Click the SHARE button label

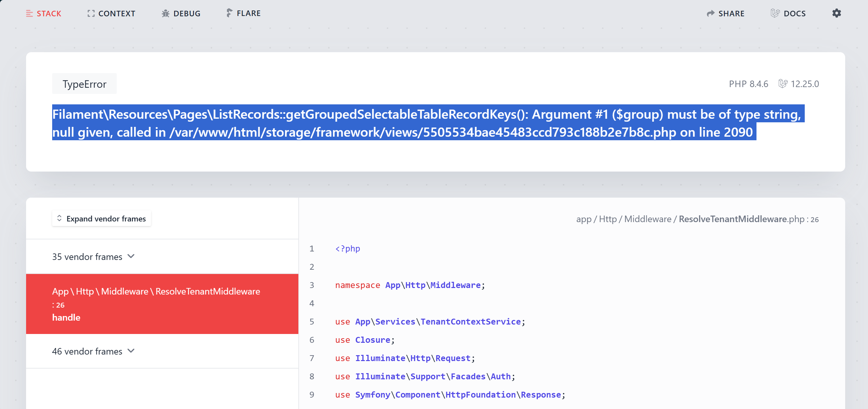tap(731, 13)
